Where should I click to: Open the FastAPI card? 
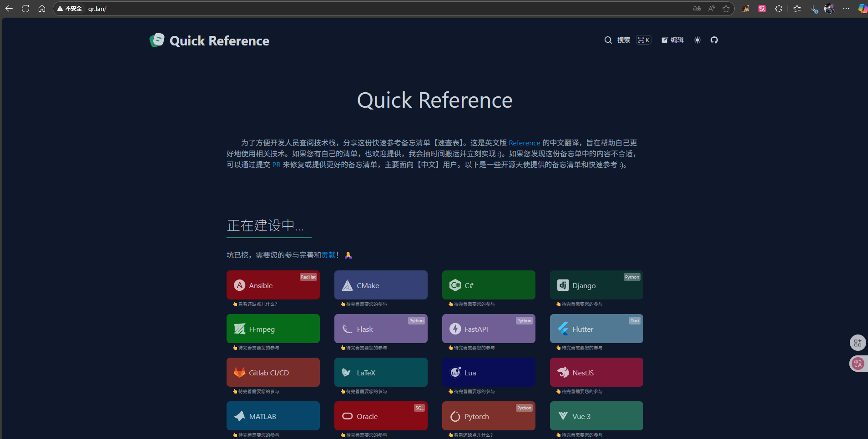click(x=489, y=329)
